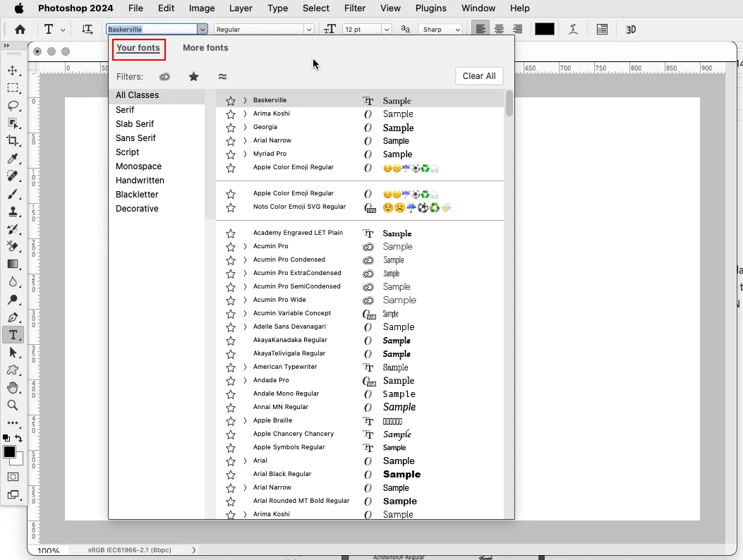Select the Pen tool
Image resolution: width=743 pixels, height=560 pixels.
(13, 317)
